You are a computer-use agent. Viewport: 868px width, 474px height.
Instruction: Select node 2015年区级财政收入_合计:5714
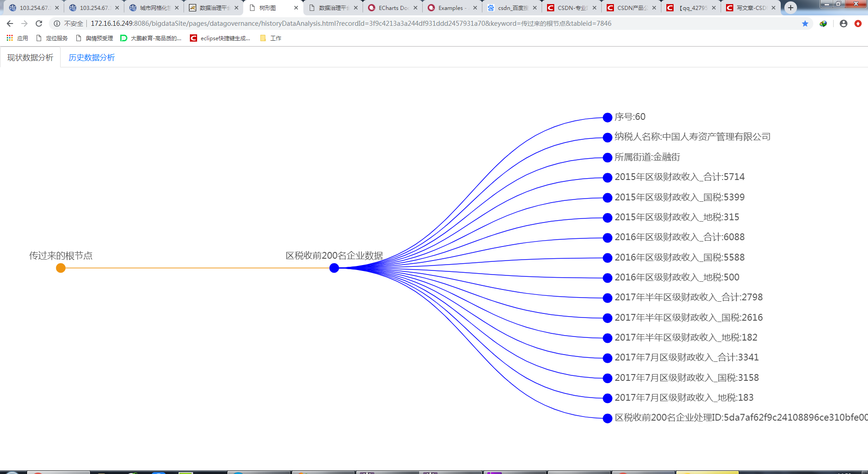[608, 178]
